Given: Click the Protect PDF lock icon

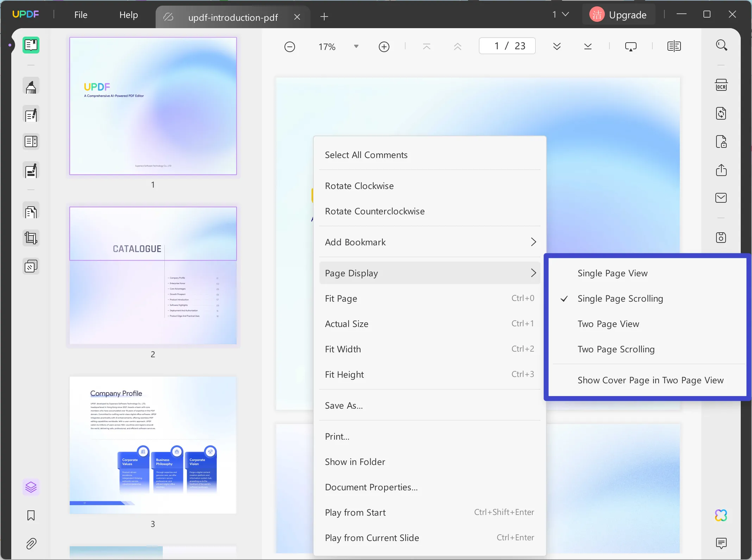Looking at the screenshot, I should 721,142.
